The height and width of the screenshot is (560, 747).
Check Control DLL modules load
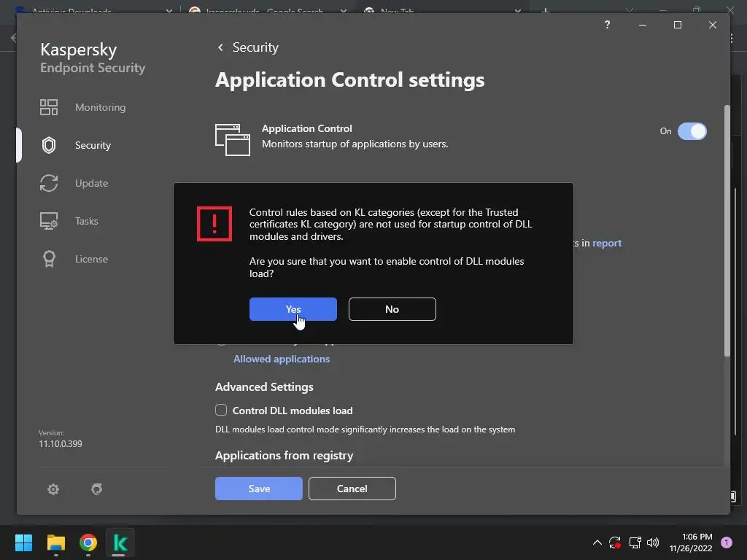[x=221, y=410]
